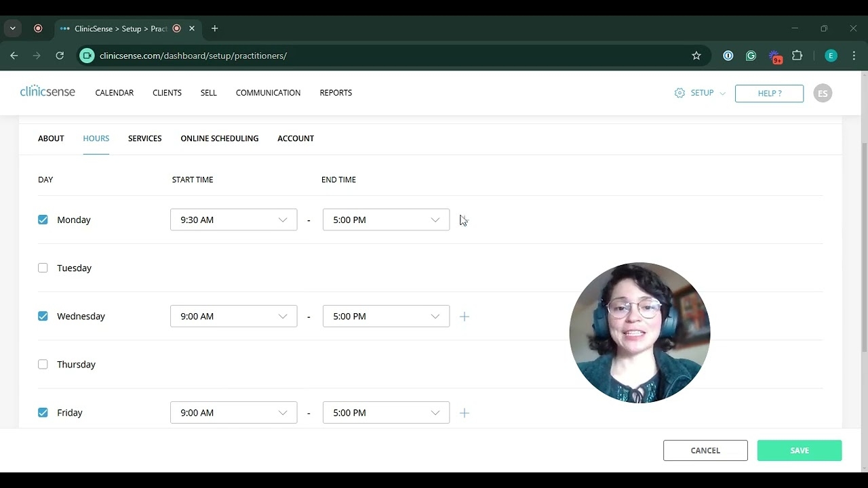This screenshot has width=868, height=488.
Task: Open the Setup gear icon
Action: [x=679, y=93]
